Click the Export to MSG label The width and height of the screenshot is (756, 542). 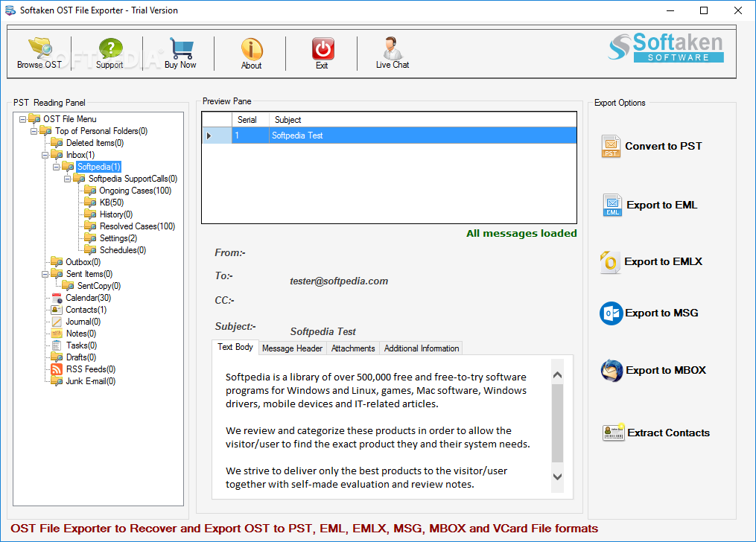[x=662, y=313]
